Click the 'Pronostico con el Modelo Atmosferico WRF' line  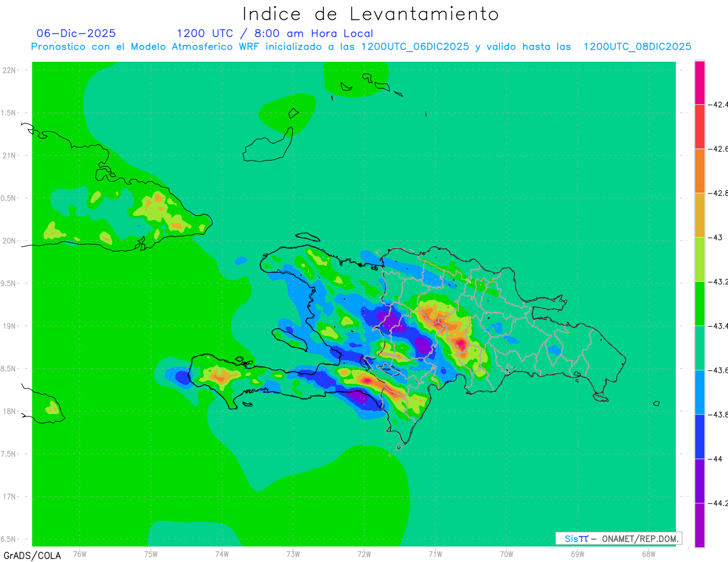click(361, 47)
